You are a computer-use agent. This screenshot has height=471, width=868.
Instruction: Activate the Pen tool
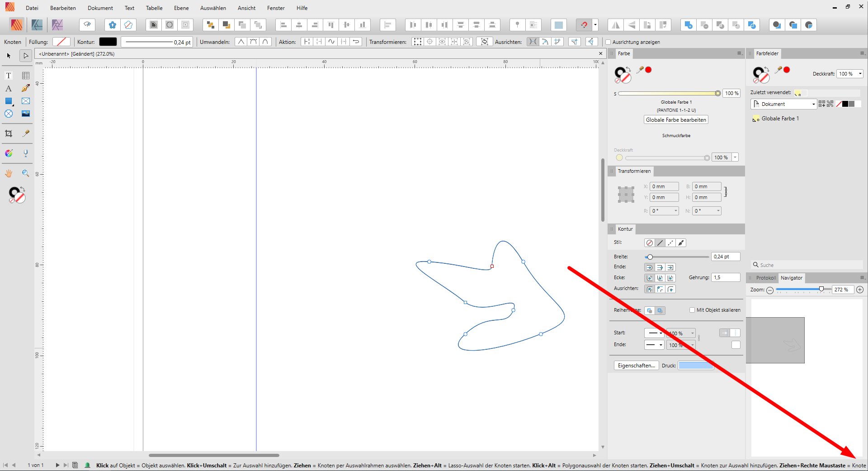[26, 88]
